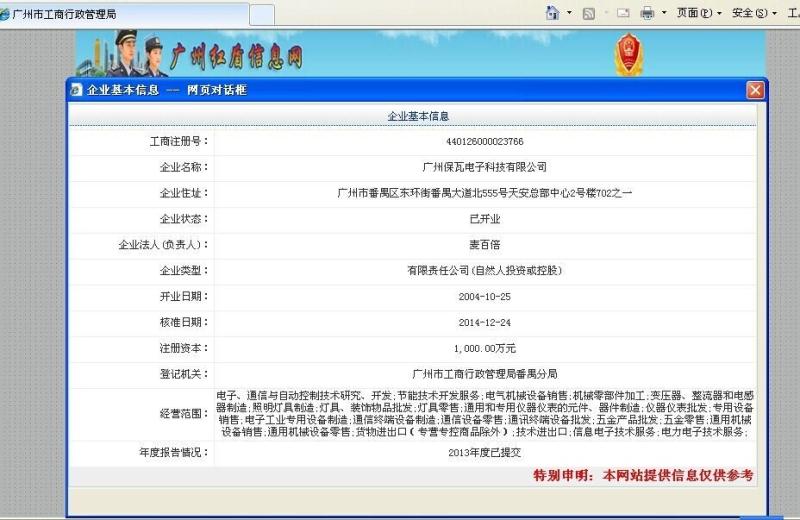This screenshot has width=800, height=520.
Task: Click the 企业类型 label
Action: click(x=184, y=271)
